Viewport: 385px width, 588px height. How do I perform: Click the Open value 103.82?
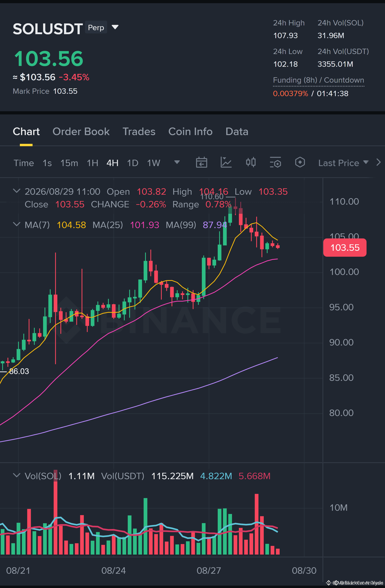(x=151, y=192)
